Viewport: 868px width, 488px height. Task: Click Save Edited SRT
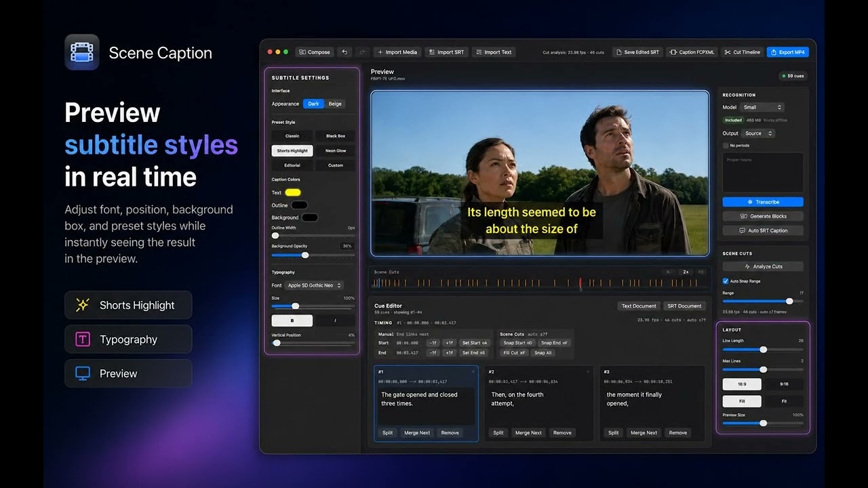coord(637,52)
